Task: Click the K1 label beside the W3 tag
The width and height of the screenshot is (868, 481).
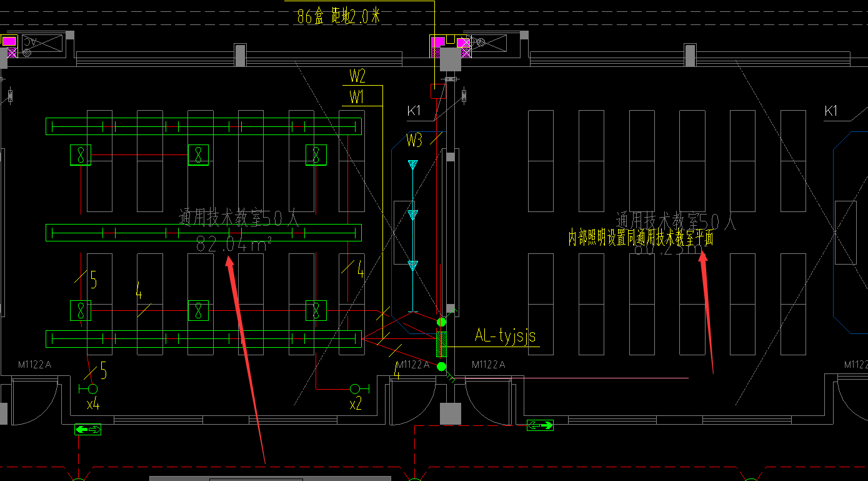Action: (x=414, y=111)
